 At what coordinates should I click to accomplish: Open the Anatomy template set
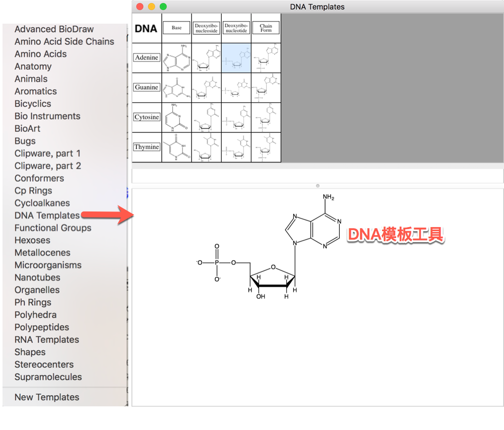(33, 66)
